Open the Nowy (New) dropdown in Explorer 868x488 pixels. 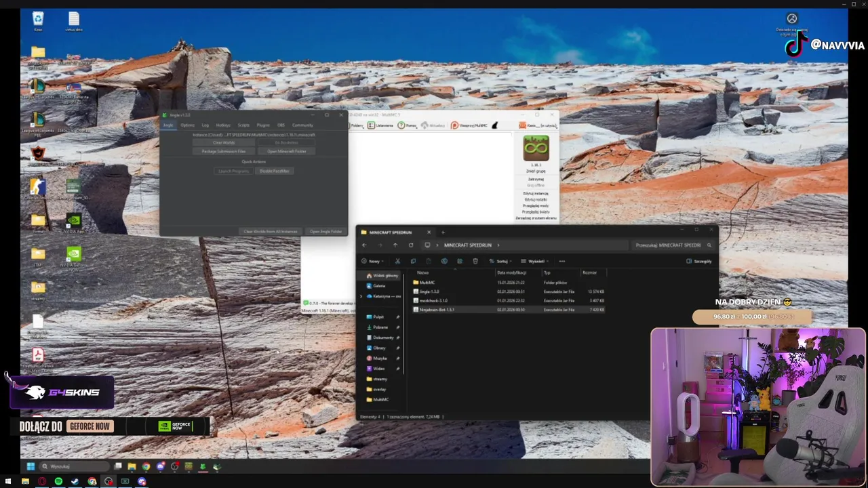pos(372,261)
